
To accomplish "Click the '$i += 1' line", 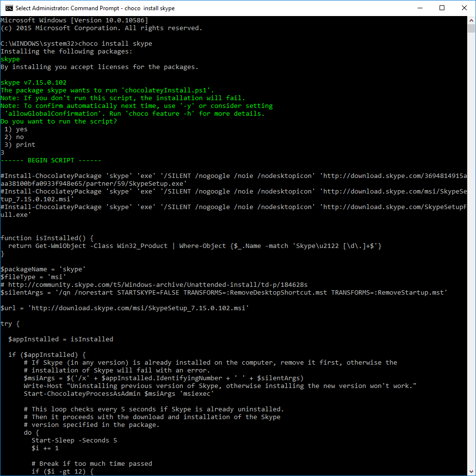I will tap(45, 448).
